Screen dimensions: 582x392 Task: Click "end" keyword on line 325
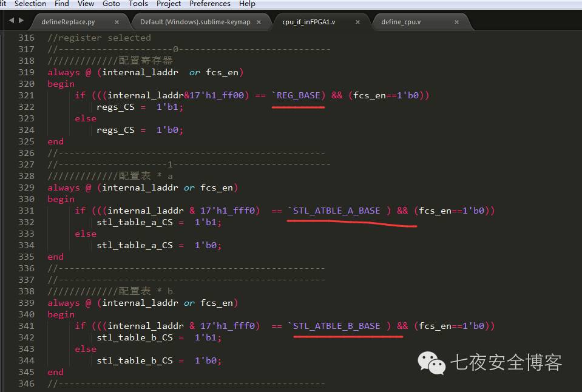coord(56,141)
